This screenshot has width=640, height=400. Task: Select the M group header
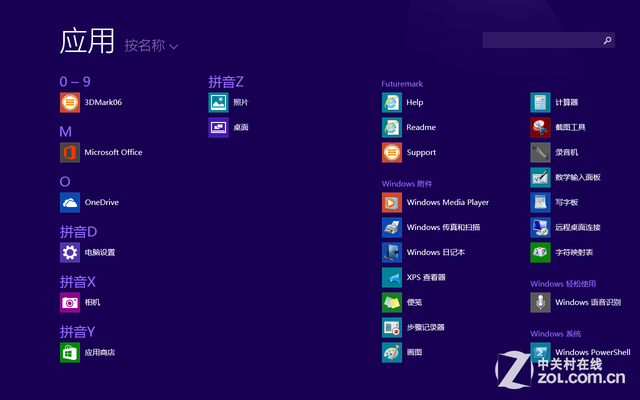[x=65, y=131]
